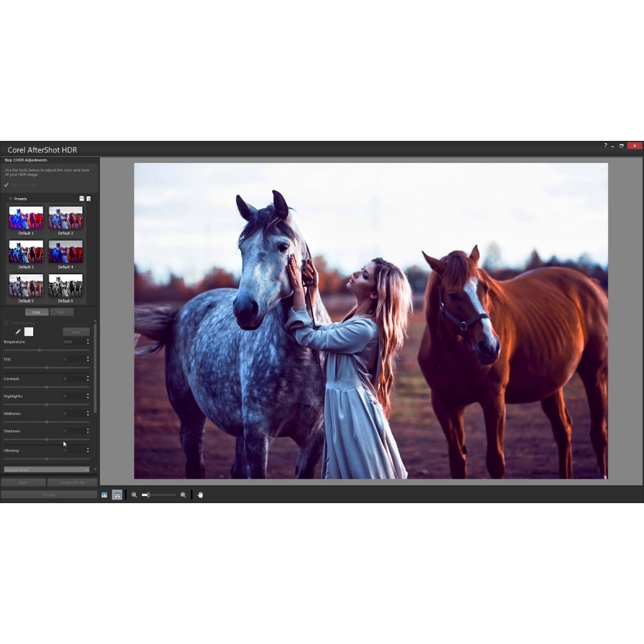The height and width of the screenshot is (644, 644).
Task: Click the zoom out magnifier icon
Action: (135, 495)
